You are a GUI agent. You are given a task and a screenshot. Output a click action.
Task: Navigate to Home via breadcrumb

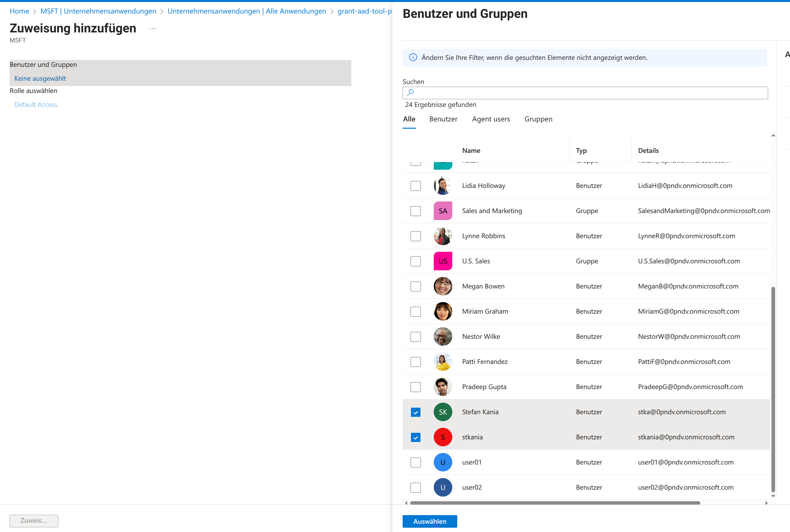click(x=19, y=11)
